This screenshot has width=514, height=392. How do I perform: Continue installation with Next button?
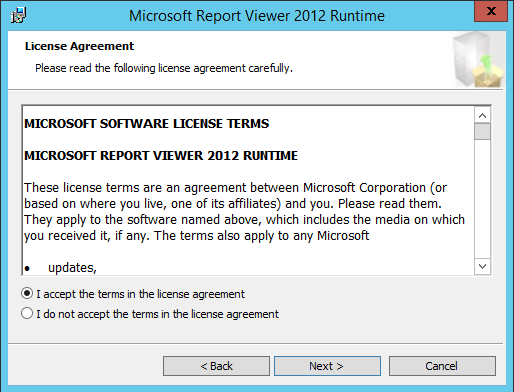[327, 366]
